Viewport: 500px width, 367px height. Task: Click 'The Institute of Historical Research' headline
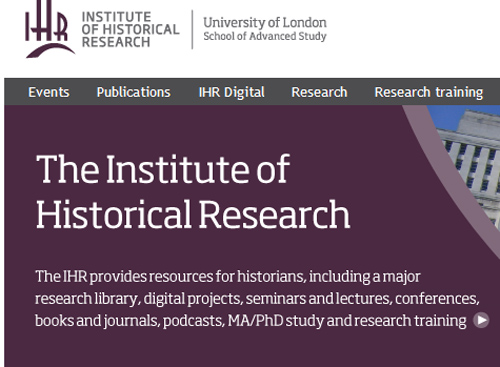click(193, 192)
